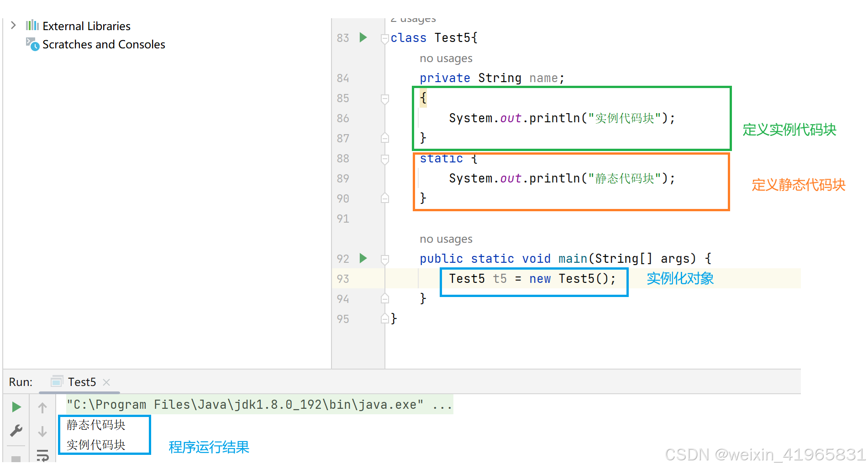The height and width of the screenshot is (469, 868).
Task: Stop the running process square button
Action: tap(16, 459)
